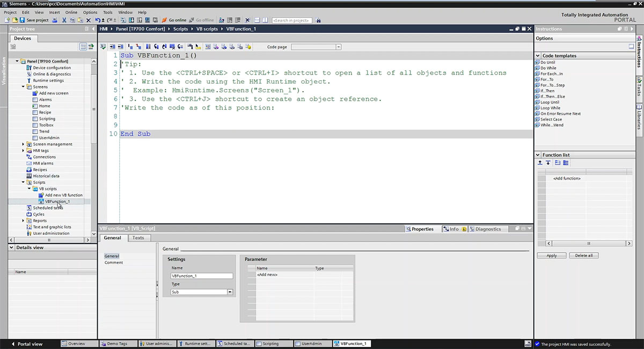Open the UserAdmin editor taskbar tab
The width and height of the screenshot is (644, 349).
pyautogui.click(x=312, y=344)
